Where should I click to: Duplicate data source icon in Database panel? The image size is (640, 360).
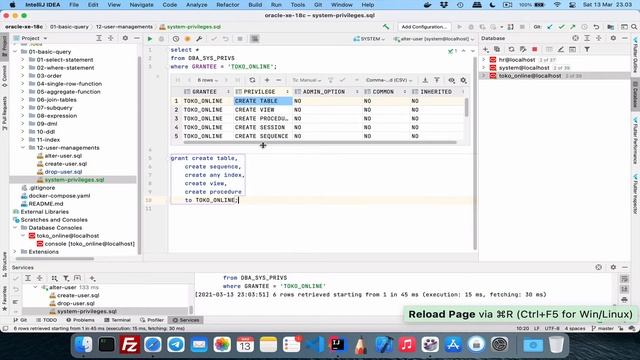click(x=497, y=49)
